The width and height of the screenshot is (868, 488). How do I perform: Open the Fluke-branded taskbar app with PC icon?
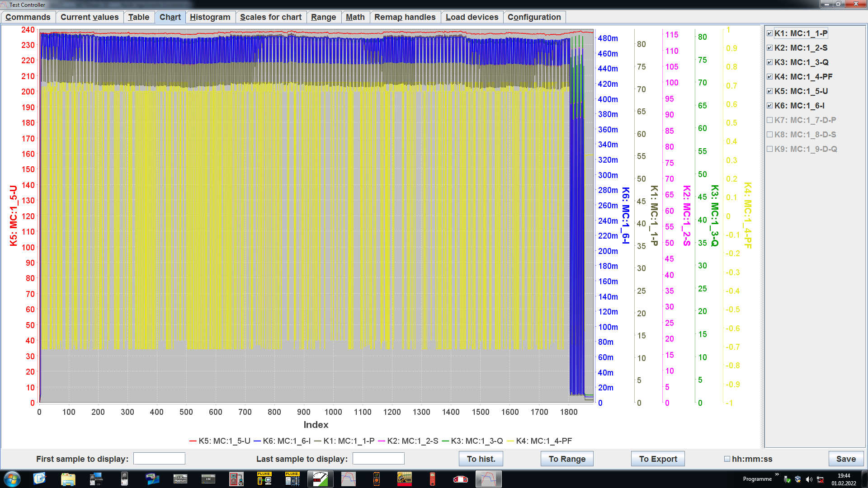264,479
